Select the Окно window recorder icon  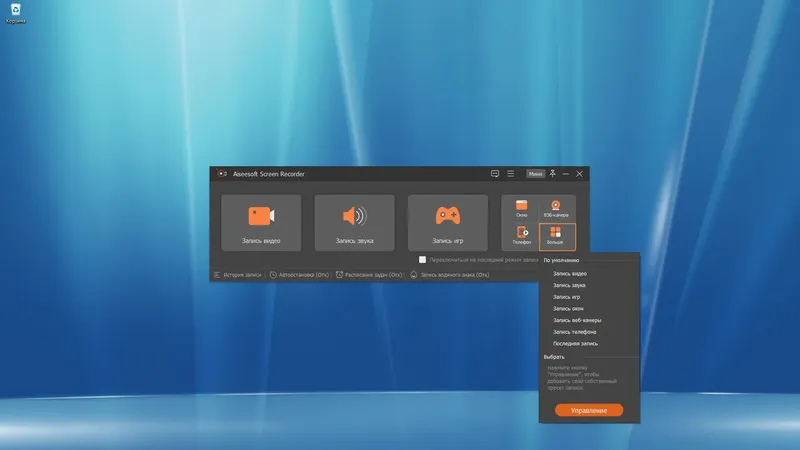(x=521, y=209)
